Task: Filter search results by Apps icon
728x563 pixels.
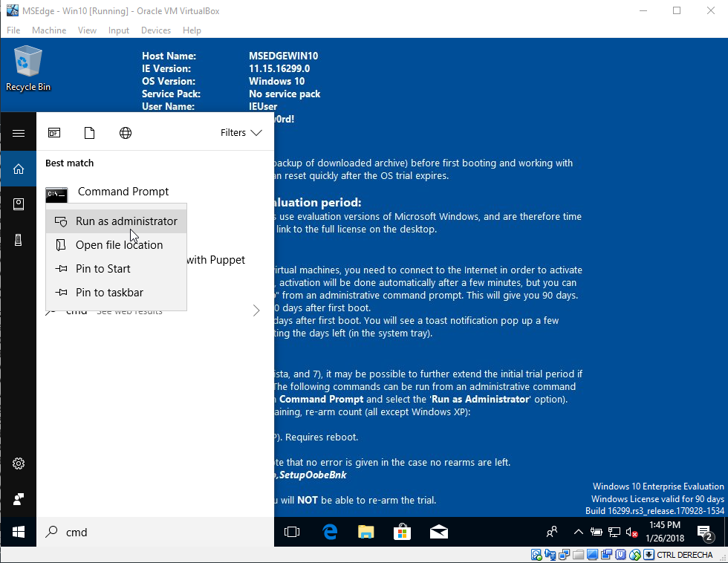Action: tap(54, 133)
